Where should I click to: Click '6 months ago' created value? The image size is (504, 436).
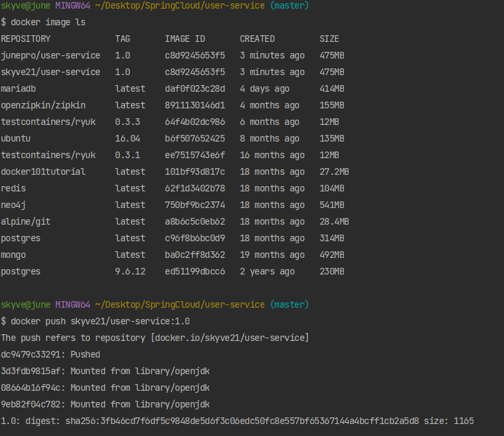[270, 122]
